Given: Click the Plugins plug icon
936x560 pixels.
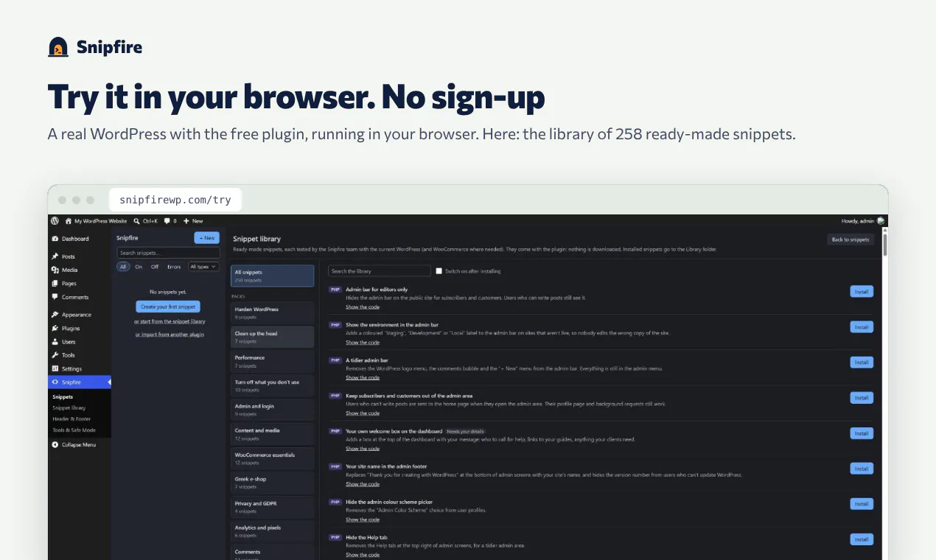Looking at the screenshot, I should (55, 329).
